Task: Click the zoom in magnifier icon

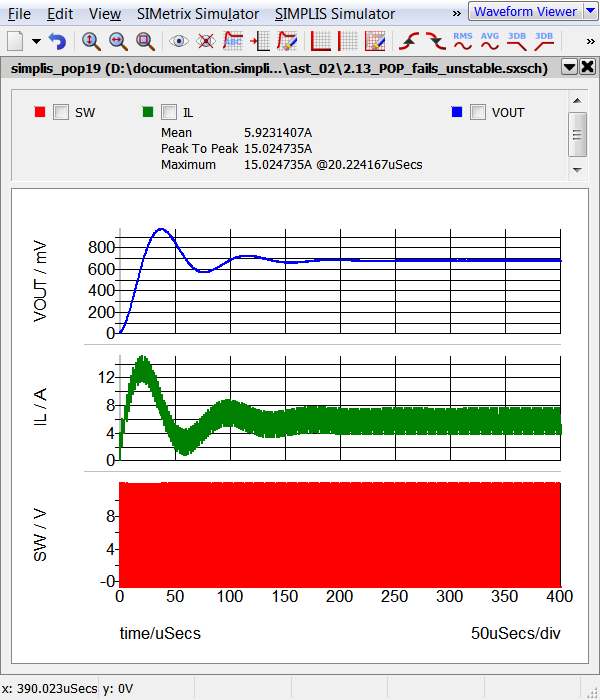Action: (x=91, y=41)
